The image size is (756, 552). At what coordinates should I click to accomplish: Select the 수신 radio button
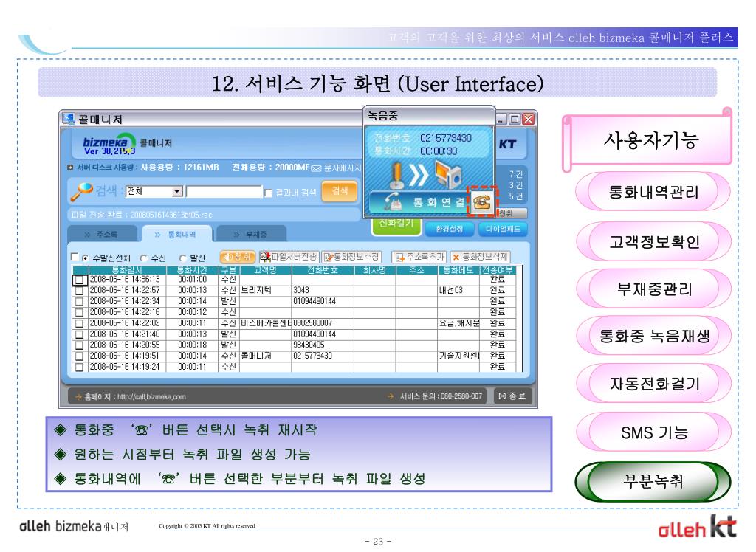tap(144, 258)
